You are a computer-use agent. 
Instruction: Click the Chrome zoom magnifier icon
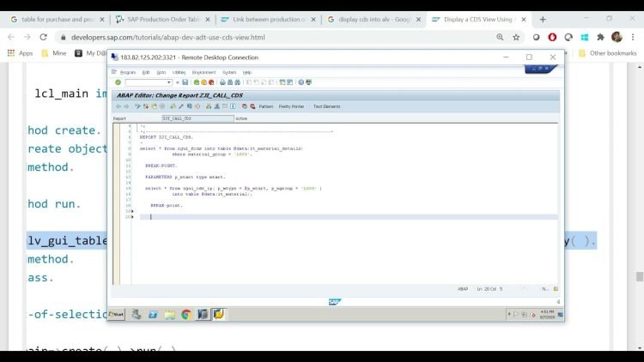[x=500, y=37]
